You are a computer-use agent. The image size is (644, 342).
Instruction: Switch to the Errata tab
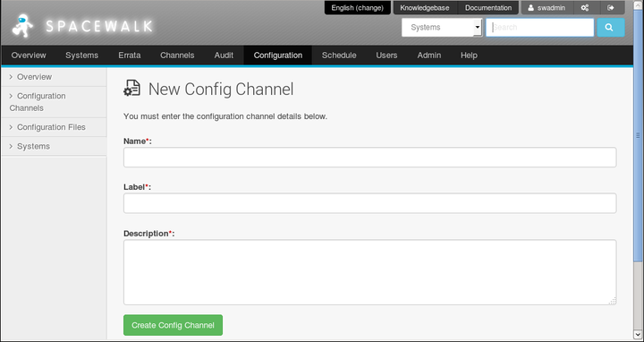tap(130, 56)
